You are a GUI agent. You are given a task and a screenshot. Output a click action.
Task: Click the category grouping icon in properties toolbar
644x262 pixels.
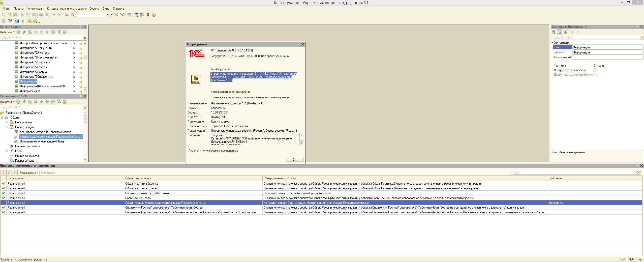tap(560, 32)
